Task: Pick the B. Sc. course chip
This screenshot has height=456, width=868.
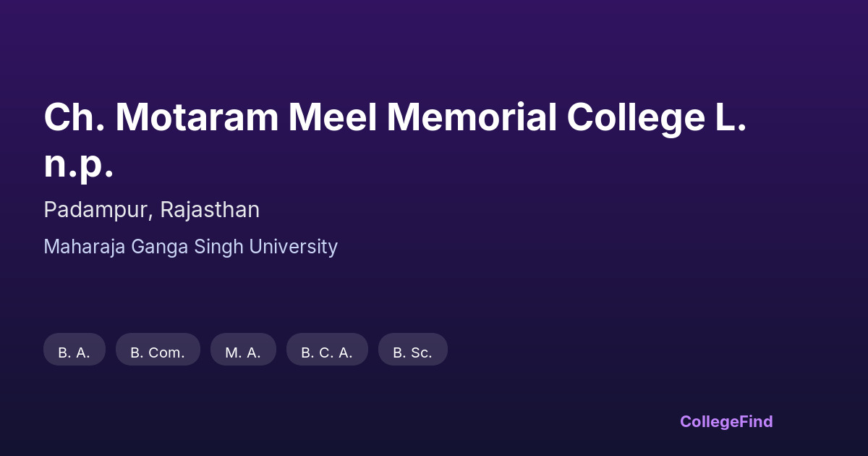Action: coord(412,350)
